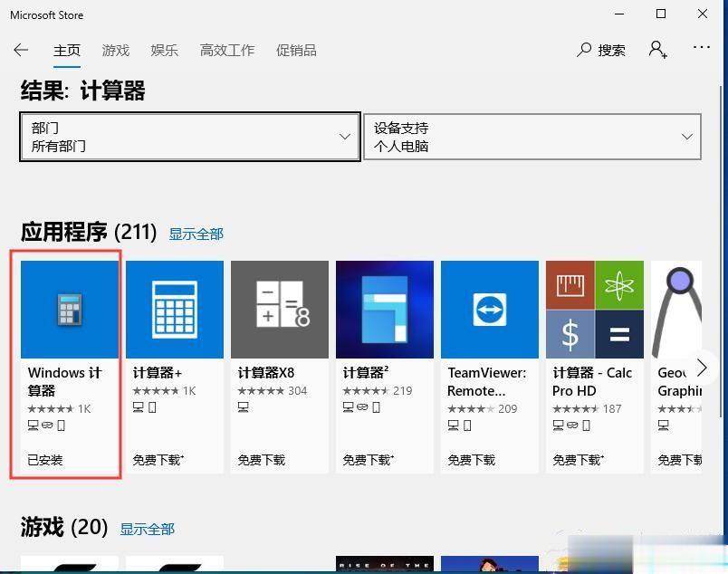Expand the 部门 所有部门 dropdown

[190, 137]
